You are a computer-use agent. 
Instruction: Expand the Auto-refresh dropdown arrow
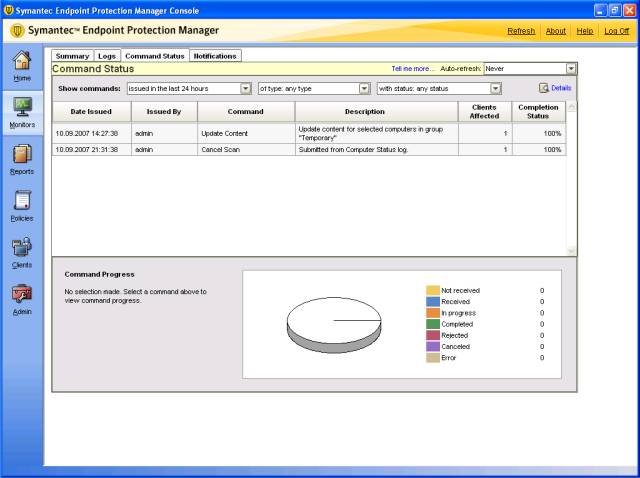click(571, 69)
